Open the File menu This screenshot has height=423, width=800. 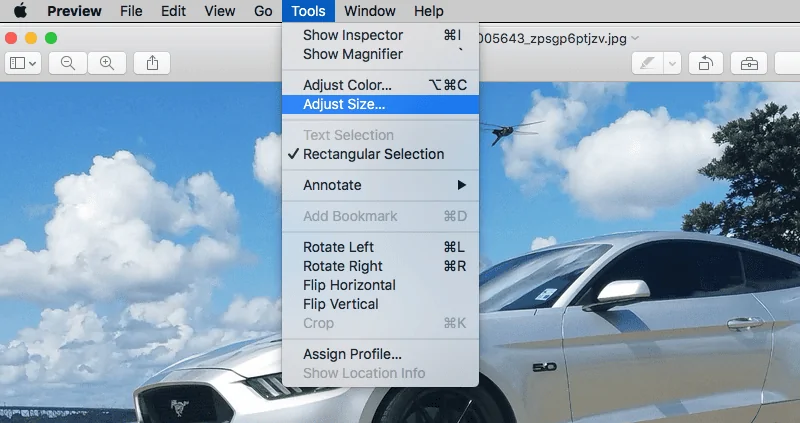tap(131, 11)
